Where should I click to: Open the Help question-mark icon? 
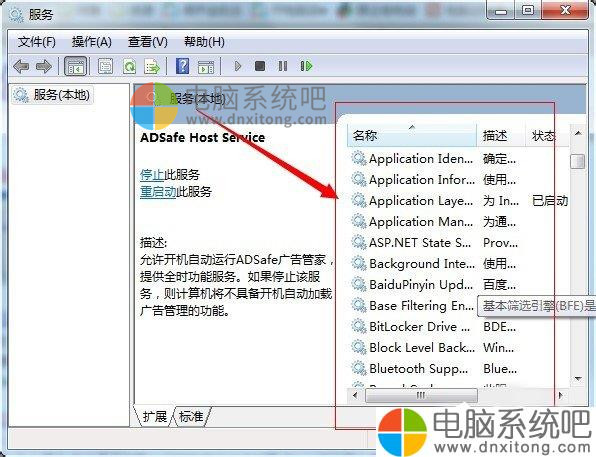183,66
